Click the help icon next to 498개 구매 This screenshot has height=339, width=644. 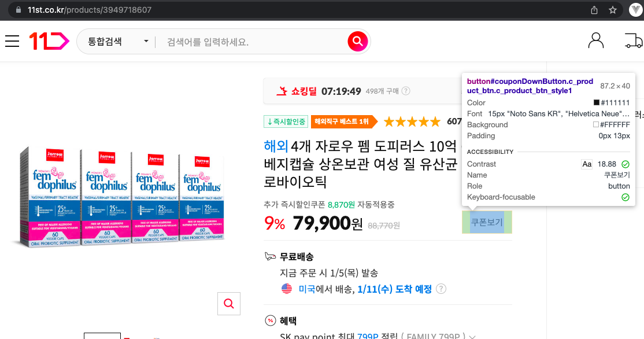pyautogui.click(x=406, y=91)
